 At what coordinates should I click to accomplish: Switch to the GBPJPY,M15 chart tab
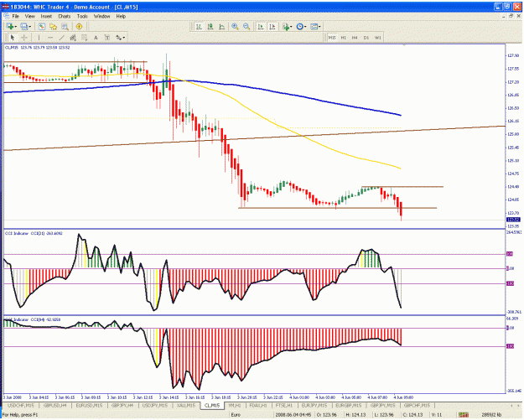382,406
